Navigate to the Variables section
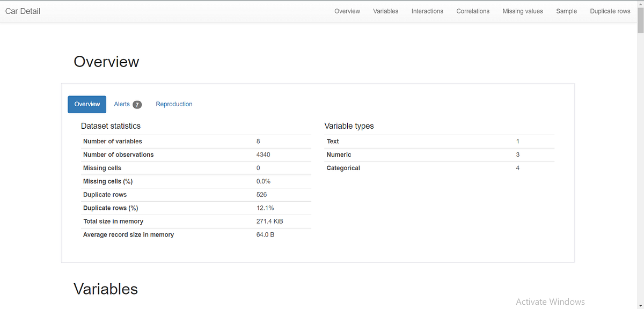This screenshot has height=309, width=644. 385,11
